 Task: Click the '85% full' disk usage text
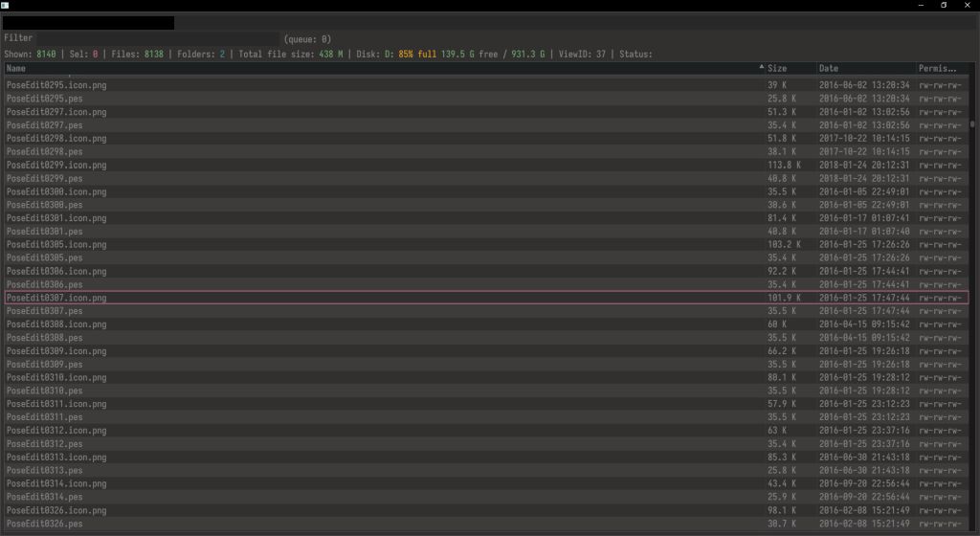click(417, 55)
